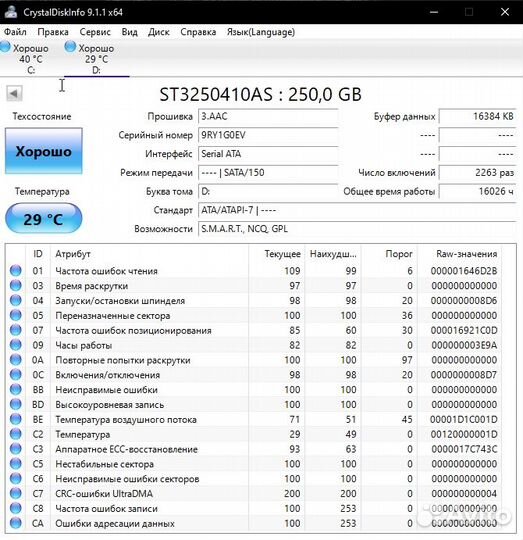This screenshot has width=523, height=540.
Task: Click the CrystalDiskInfo app icon in title bar
Action: point(11,12)
